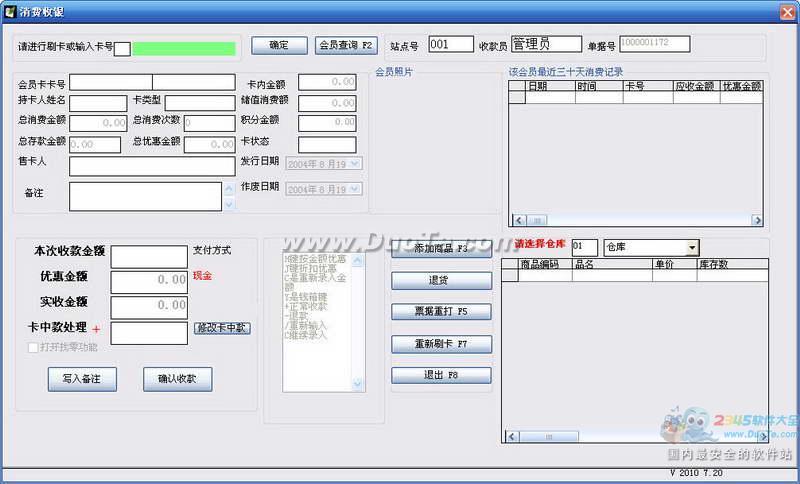Click the 退货 button
800x484 pixels.
tap(441, 281)
